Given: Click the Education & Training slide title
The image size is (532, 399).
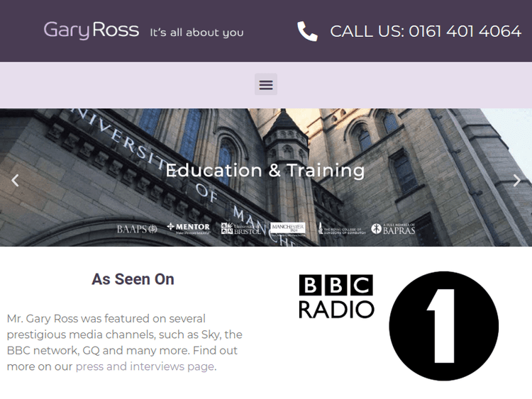Looking at the screenshot, I should (265, 170).
